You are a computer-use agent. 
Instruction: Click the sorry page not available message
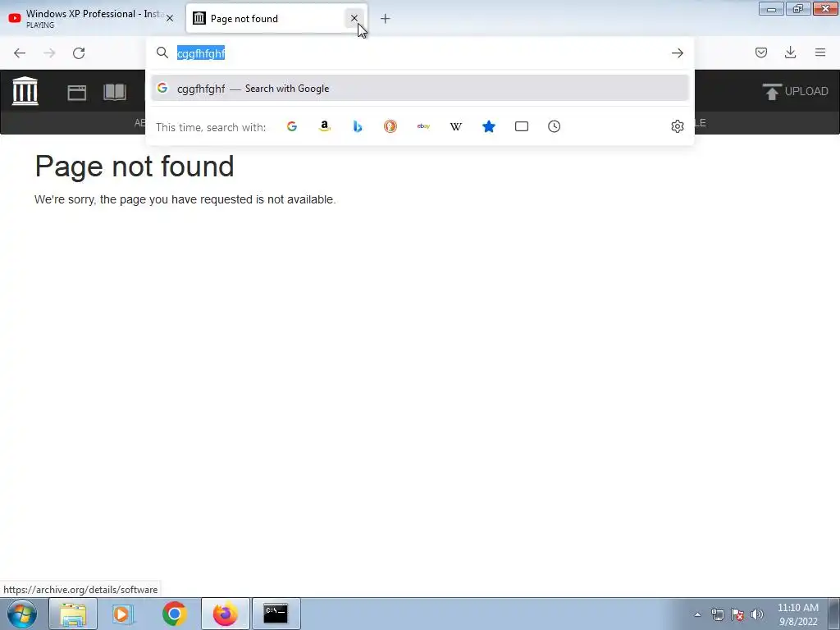[x=185, y=199]
